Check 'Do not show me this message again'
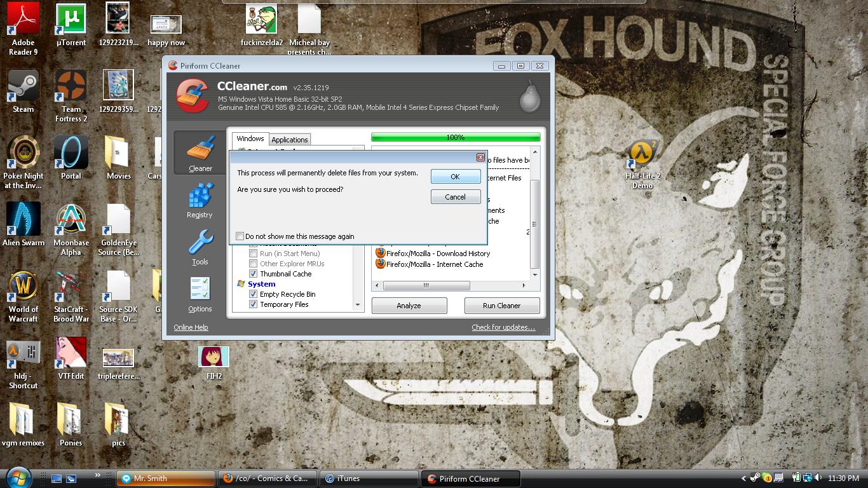This screenshot has height=488, width=868. [240, 236]
